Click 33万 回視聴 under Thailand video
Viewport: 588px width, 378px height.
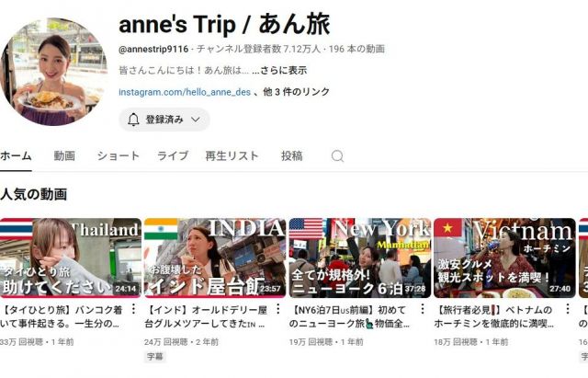click(x=21, y=342)
